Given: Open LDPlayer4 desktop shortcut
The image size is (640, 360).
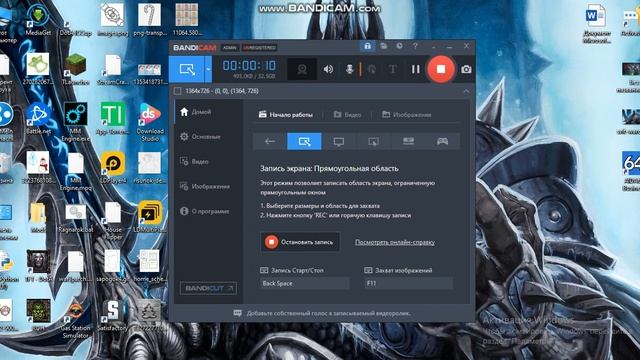Looking at the screenshot, I should 113,168.
